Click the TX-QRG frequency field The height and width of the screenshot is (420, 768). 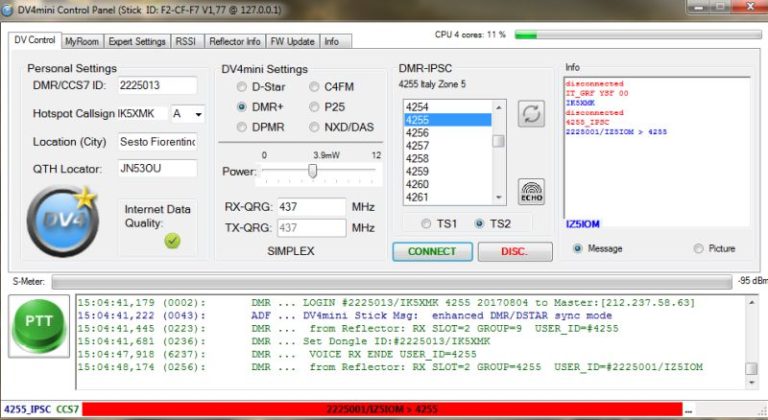pyautogui.click(x=312, y=228)
